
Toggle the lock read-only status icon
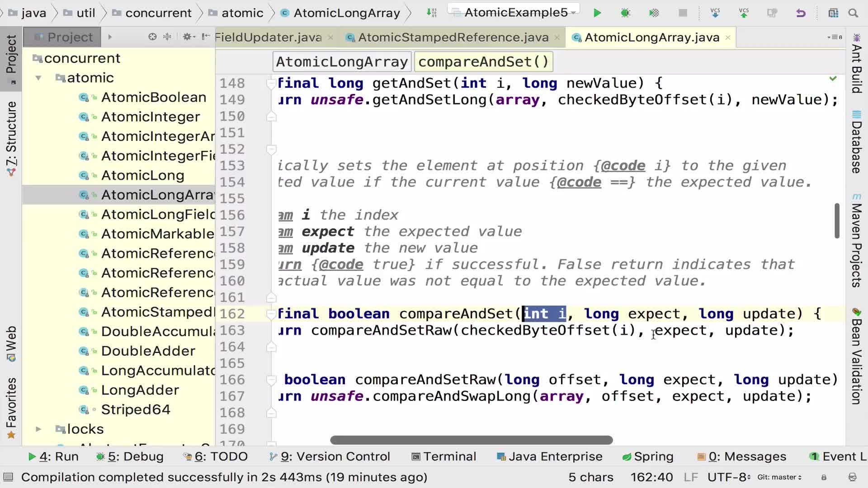824,477
